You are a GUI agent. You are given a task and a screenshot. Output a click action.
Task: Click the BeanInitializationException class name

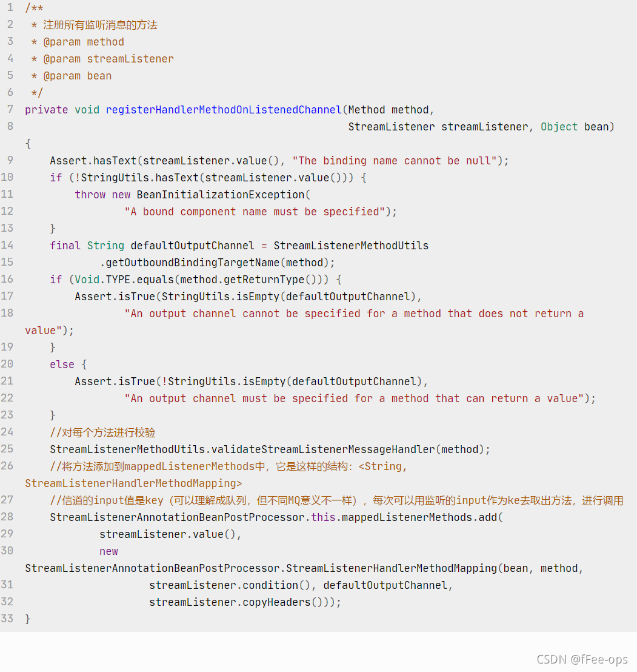[221, 195]
